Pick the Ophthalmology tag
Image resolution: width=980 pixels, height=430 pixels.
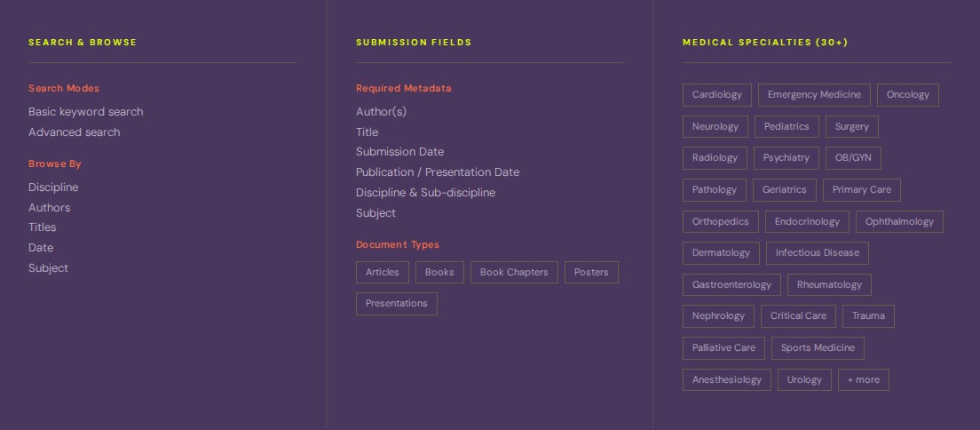[x=898, y=221]
